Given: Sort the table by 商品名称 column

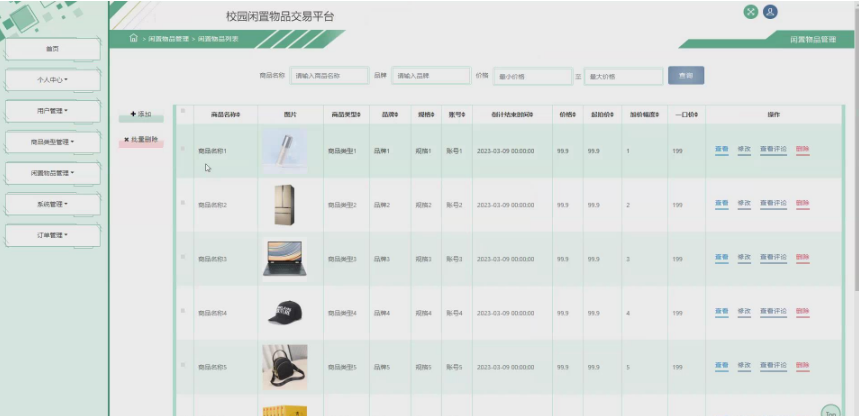Looking at the screenshot, I should pyautogui.click(x=226, y=115).
